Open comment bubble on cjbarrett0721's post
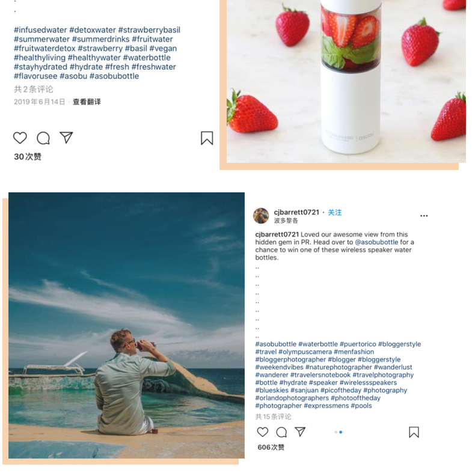The height and width of the screenshot is (476, 475). coord(281,432)
